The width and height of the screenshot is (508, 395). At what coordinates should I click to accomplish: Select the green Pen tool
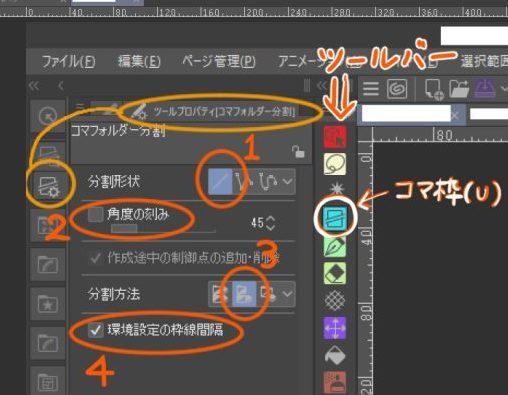(x=335, y=246)
